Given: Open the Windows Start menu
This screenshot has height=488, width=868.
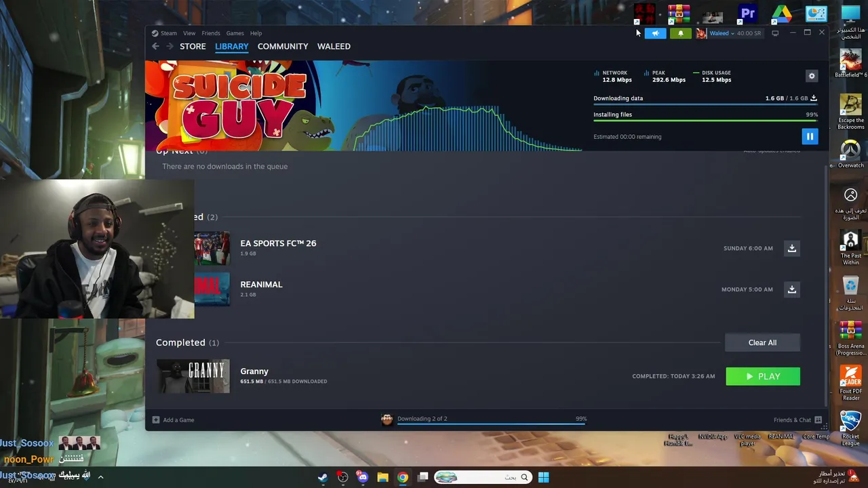Looking at the screenshot, I should coord(543,477).
